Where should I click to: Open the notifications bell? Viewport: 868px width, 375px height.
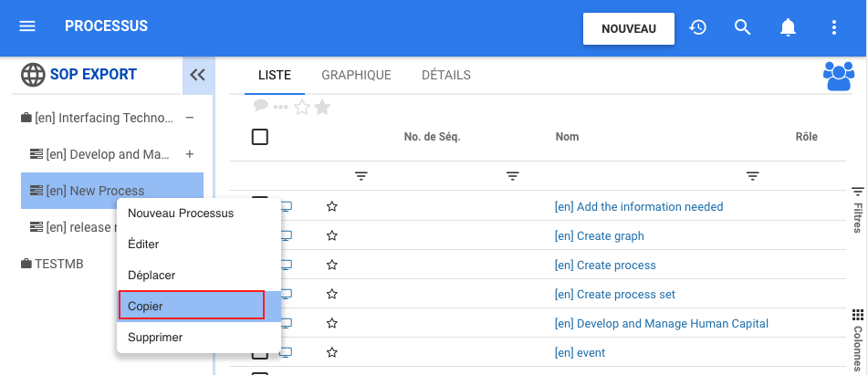pyautogui.click(x=788, y=27)
